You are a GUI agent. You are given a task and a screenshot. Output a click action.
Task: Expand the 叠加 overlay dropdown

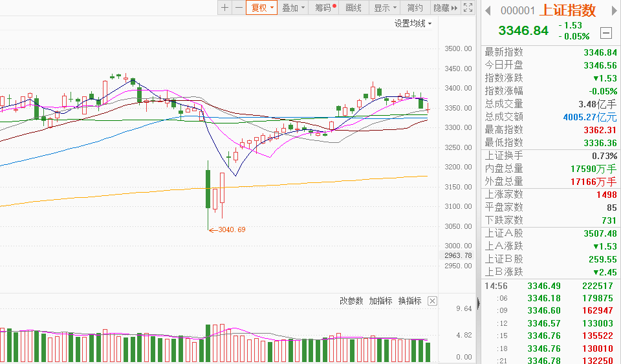(x=294, y=8)
